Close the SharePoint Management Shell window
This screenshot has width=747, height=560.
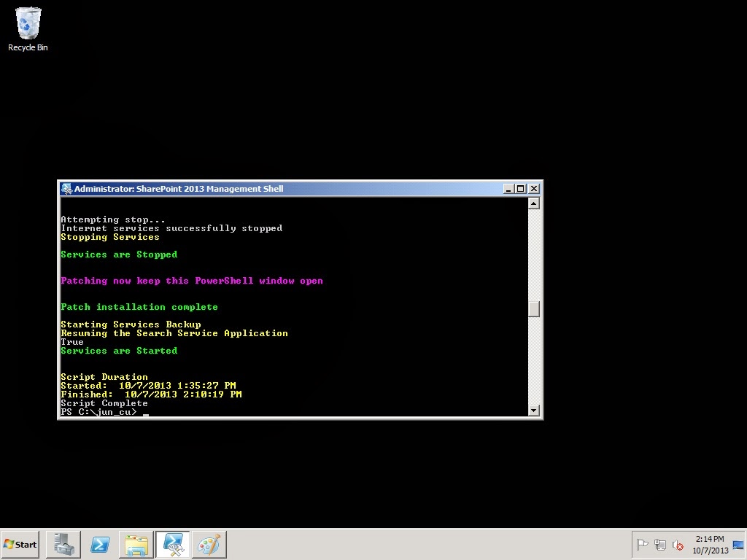[533, 188]
